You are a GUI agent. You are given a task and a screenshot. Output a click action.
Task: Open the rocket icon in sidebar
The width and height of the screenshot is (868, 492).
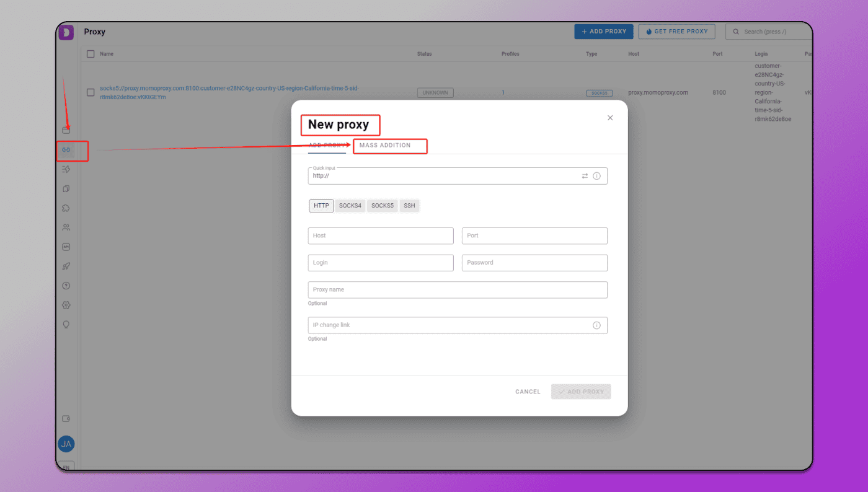66,266
